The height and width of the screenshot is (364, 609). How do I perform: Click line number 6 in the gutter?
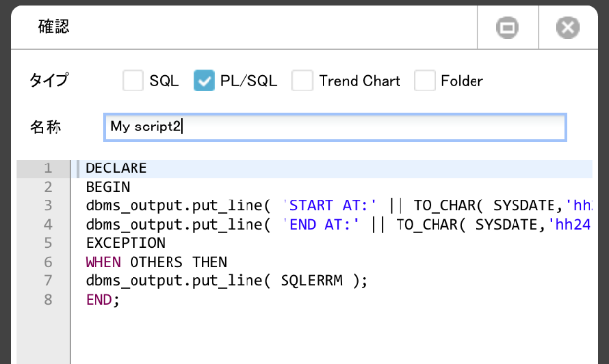point(48,262)
